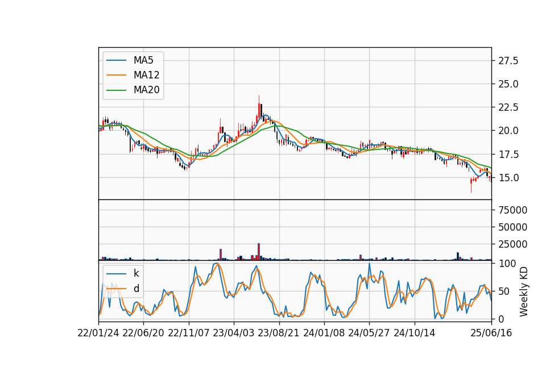Click the blue MA5 legend line sample
This screenshot has height=392, width=546.
116,60
